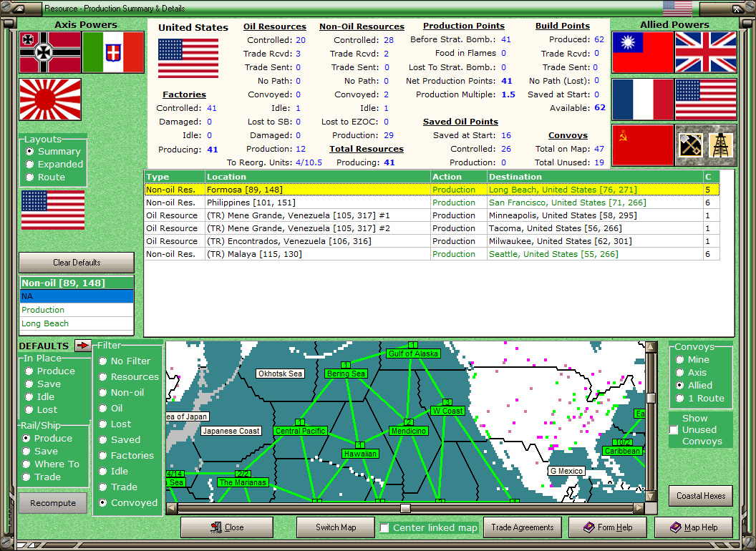Click the large US flag under United States heading

(x=188, y=59)
